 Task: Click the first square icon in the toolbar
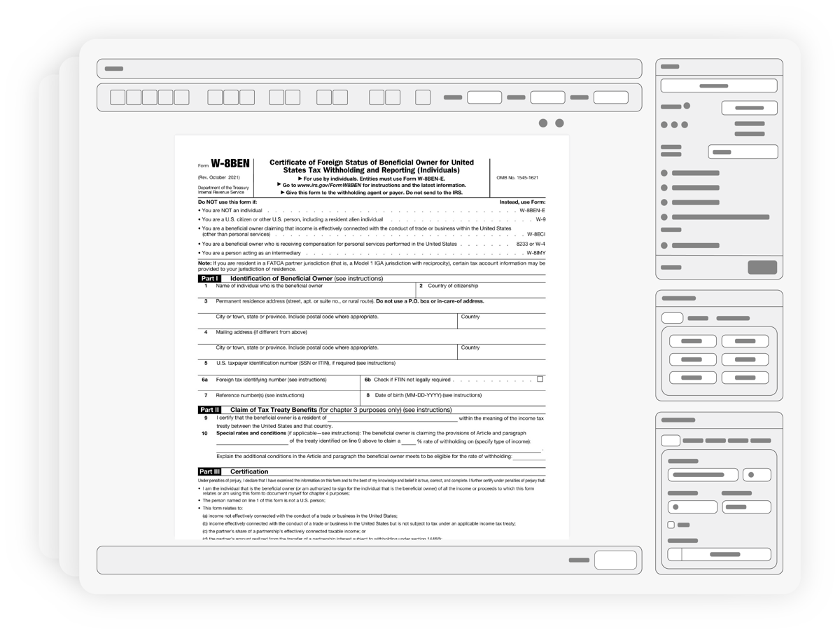118,97
